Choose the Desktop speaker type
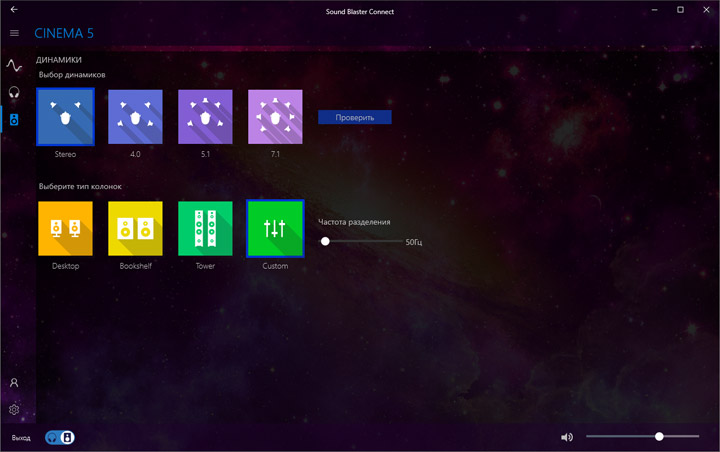Viewport: 720px width, 452px height. point(65,228)
